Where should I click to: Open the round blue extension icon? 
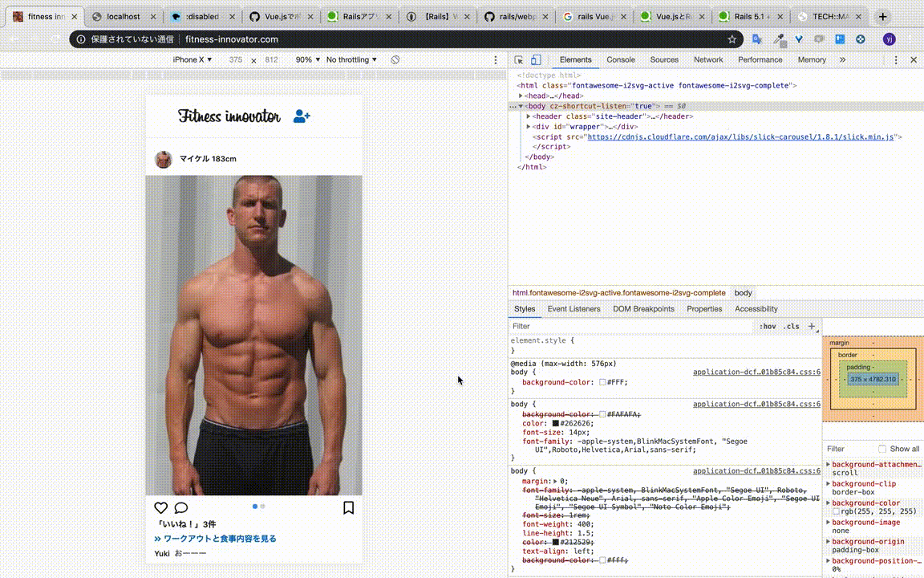click(x=861, y=39)
